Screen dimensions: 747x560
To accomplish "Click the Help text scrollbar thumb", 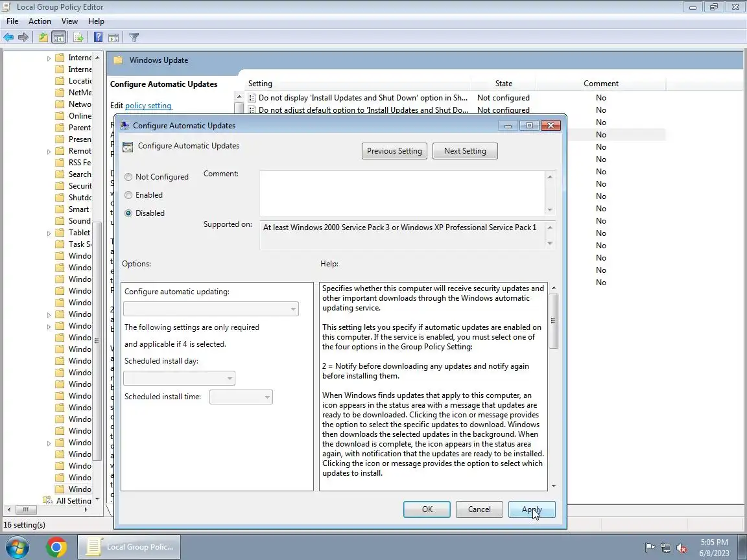I will [553, 321].
